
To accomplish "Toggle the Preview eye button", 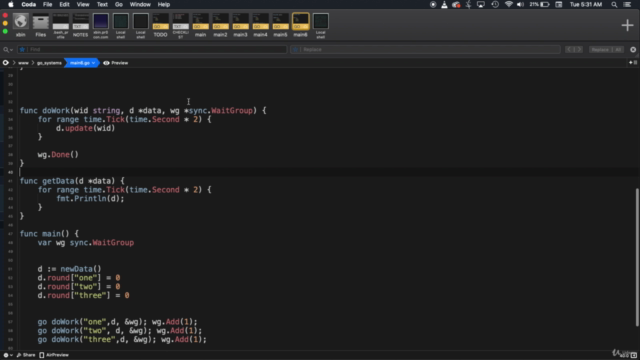I will (116, 63).
